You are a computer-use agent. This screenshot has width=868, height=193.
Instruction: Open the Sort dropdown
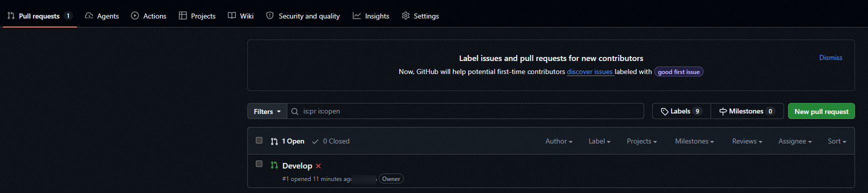point(837,141)
